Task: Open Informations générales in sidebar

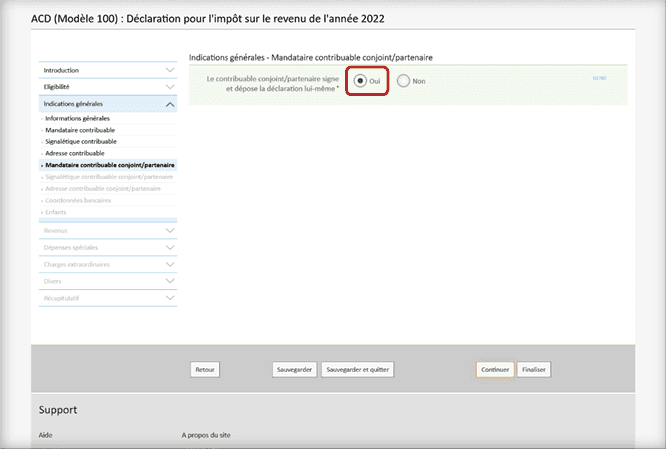Action: point(78,119)
